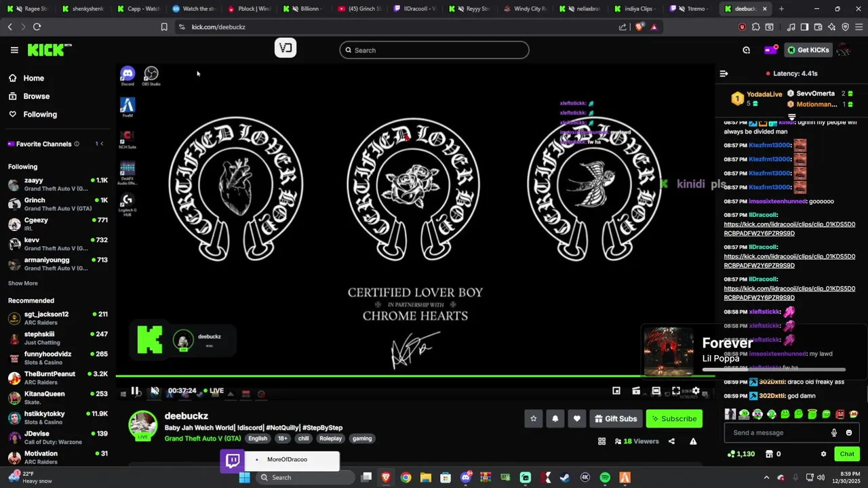Send message with green Chat button

pos(847,454)
